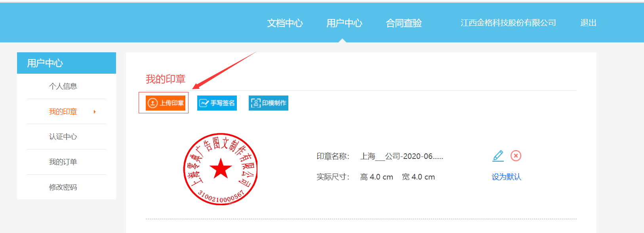Expand the arrow beside 我的印章 in sidebar
This screenshot has height=233, width=644.
pyautogui.click(x=95, y=112)
